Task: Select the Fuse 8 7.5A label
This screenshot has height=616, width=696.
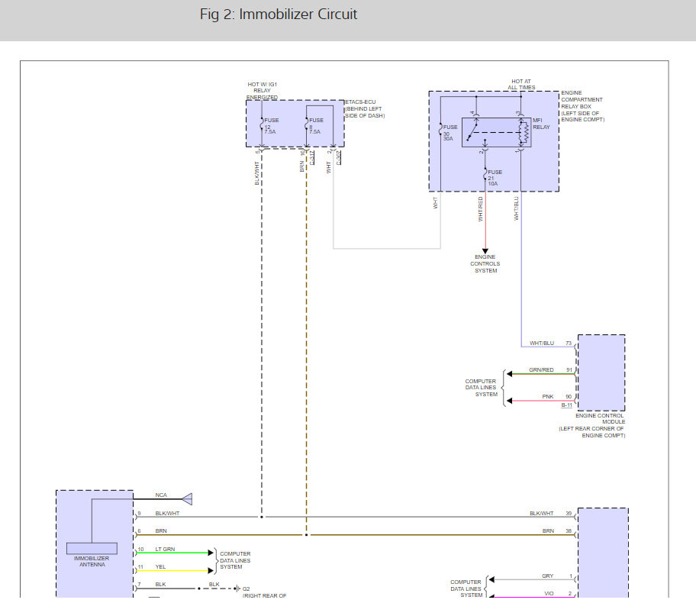Action: 316,126
